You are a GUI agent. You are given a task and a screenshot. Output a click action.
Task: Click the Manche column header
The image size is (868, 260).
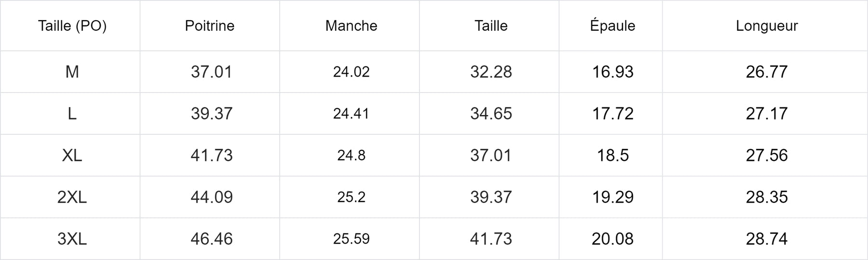click(x=351, y=26)
